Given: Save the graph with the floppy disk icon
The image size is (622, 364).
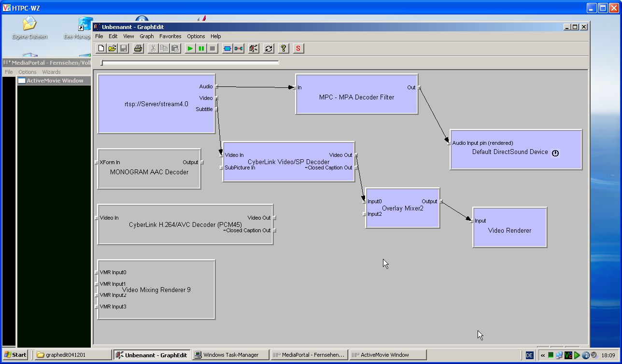Looking at the screenshot, I should (123, 48).
